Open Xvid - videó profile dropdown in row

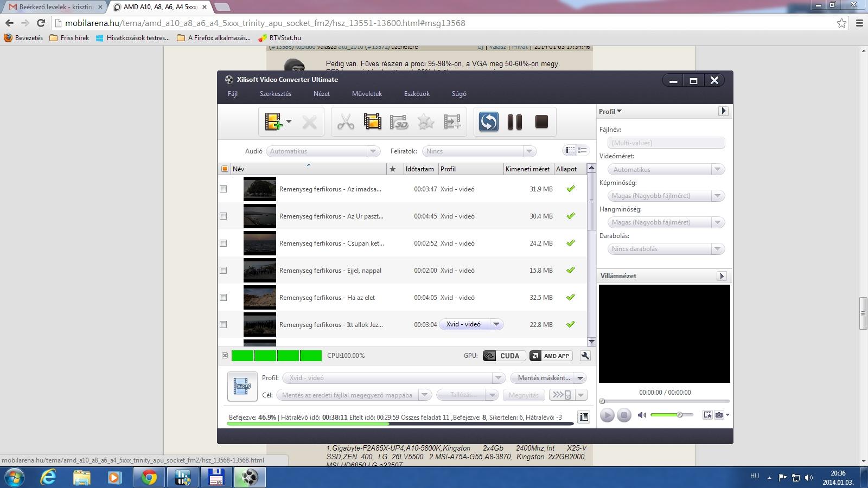[496, 324]
